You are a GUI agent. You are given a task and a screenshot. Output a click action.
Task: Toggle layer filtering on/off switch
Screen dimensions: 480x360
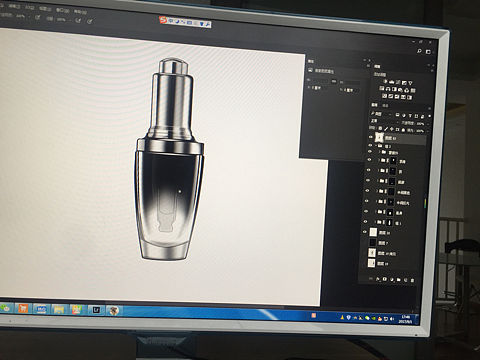[430, 116]
